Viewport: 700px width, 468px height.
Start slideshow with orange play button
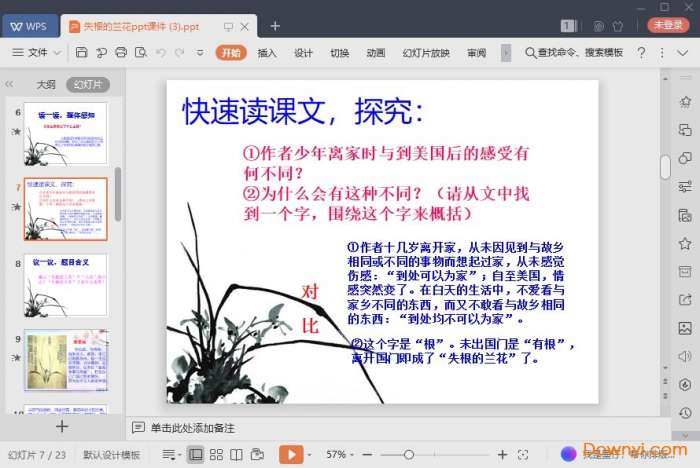pyautogui.click(x=291, y=455)
